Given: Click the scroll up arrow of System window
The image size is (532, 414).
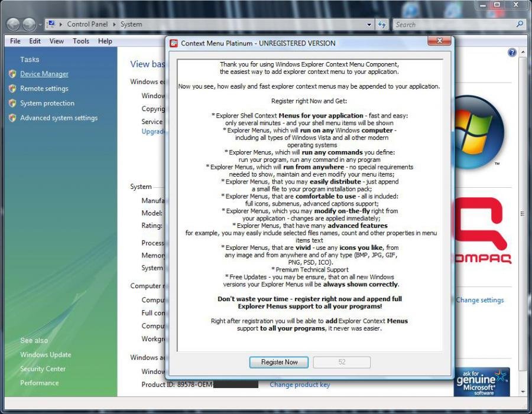Looking at the screenshot, I should pyautogui.click(x=523, y=52).
